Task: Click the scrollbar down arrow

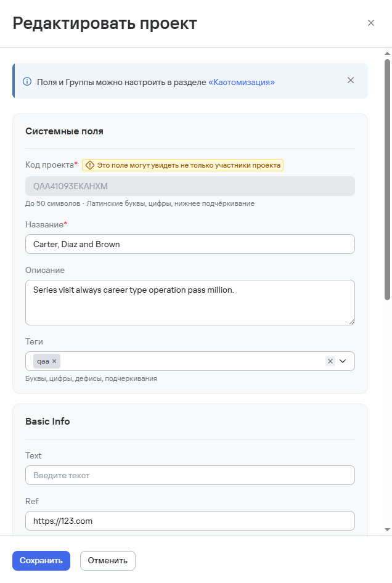Action: 387,529
